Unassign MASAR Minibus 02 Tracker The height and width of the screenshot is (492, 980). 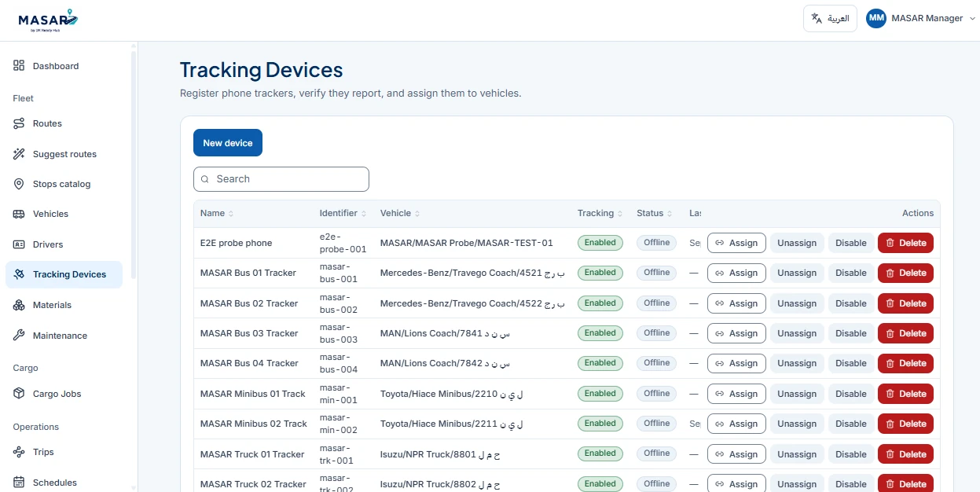pyautogui.click(x=797, y=424)
